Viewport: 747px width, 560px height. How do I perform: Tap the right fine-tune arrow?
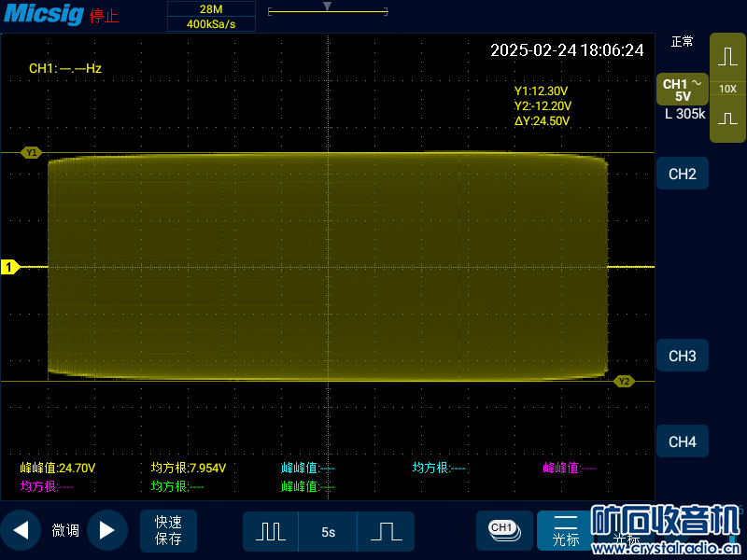pyautogui.click(x=107, y=530)
